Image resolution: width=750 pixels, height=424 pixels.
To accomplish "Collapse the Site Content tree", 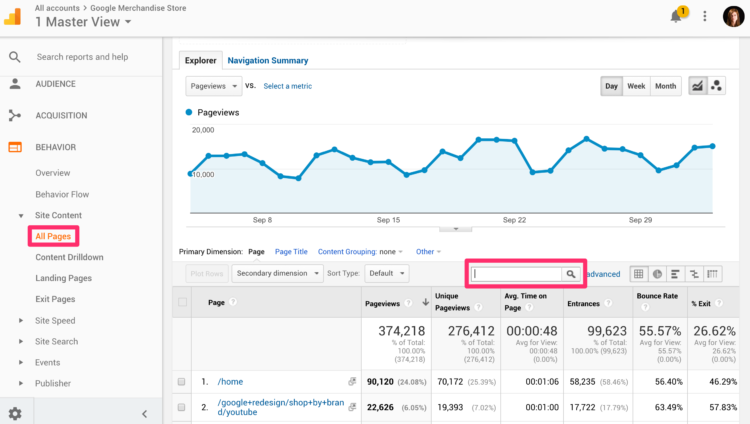I will [x=21, y=215].
